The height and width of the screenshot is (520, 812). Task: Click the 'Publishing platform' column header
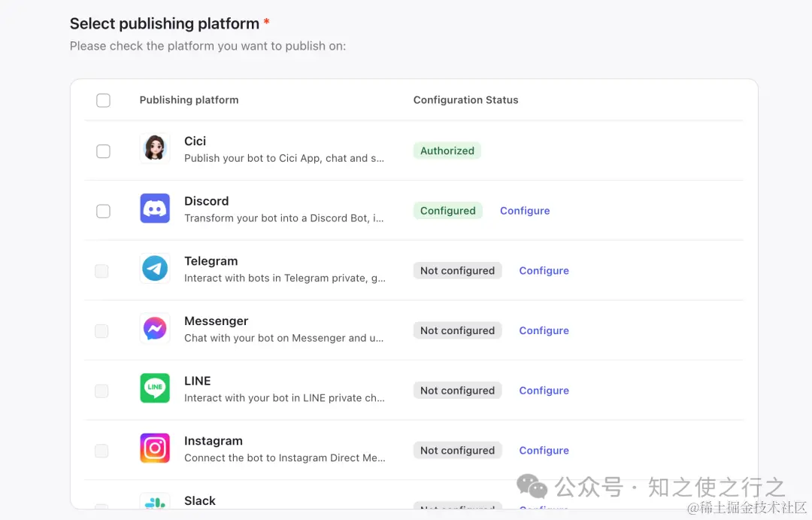(x=189, y=100)
